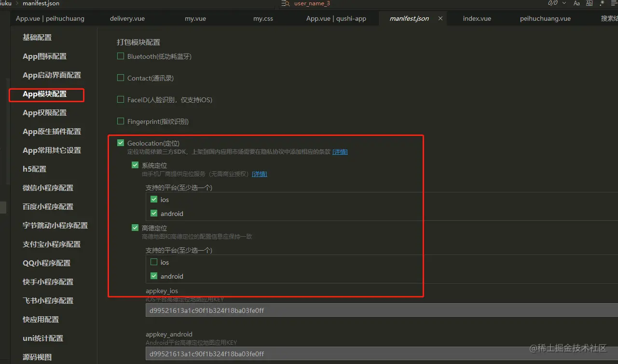Open the index.vue tab
Image resolution: width=618 pixels, height=364 pixels.
coord(477,18)
